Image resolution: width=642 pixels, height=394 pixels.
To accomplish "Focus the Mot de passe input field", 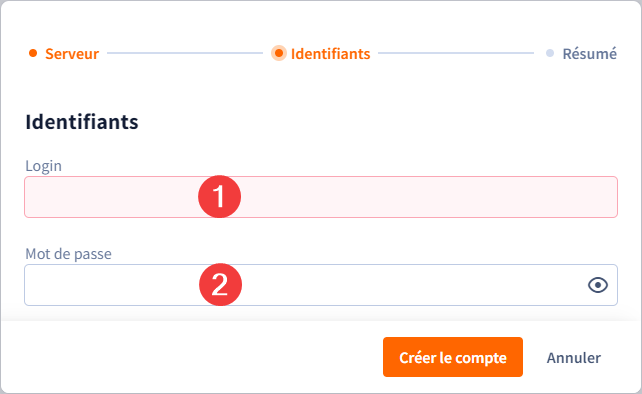I will tap(321, 285).
